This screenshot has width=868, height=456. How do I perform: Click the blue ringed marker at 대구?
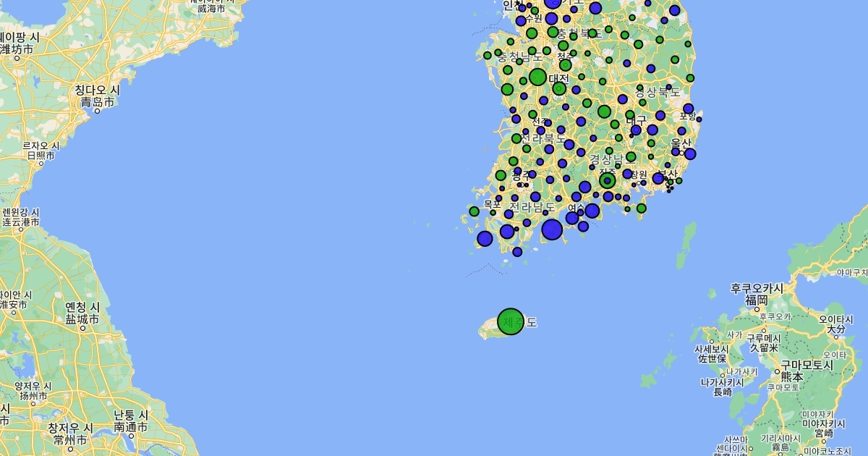[x=636, y=130]
